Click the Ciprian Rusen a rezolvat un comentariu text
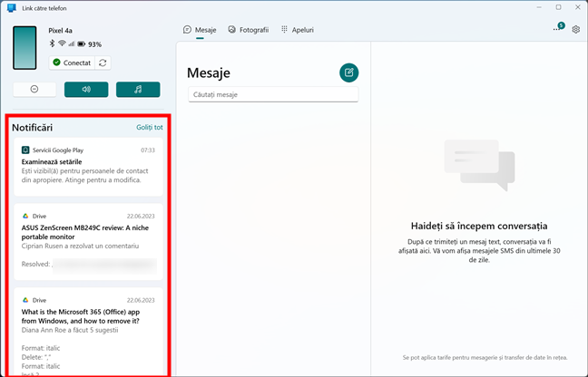Viewport: 588px width, 377px height. click(x=80, y=246)
